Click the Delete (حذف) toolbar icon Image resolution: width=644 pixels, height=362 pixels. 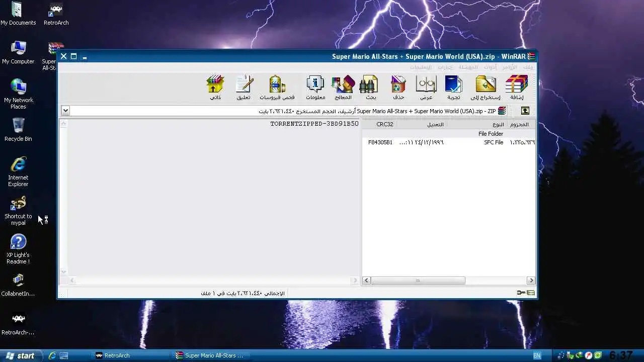click(x=398, y=88)
